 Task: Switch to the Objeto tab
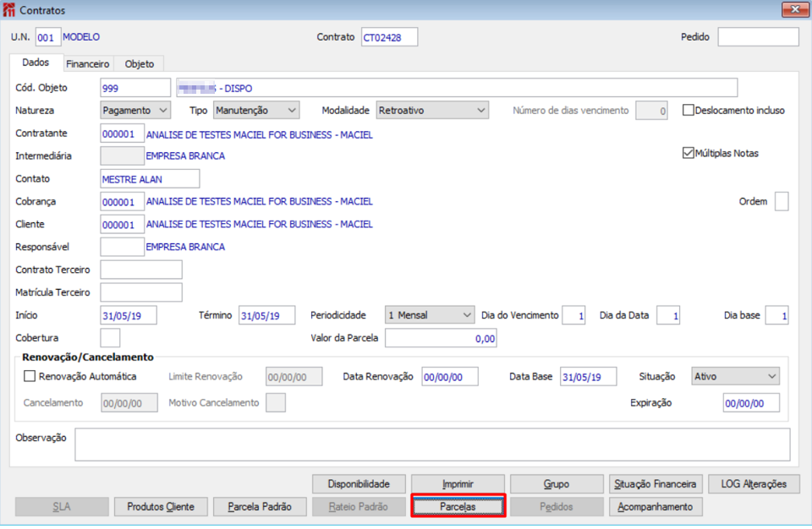(x=140, y=63)
